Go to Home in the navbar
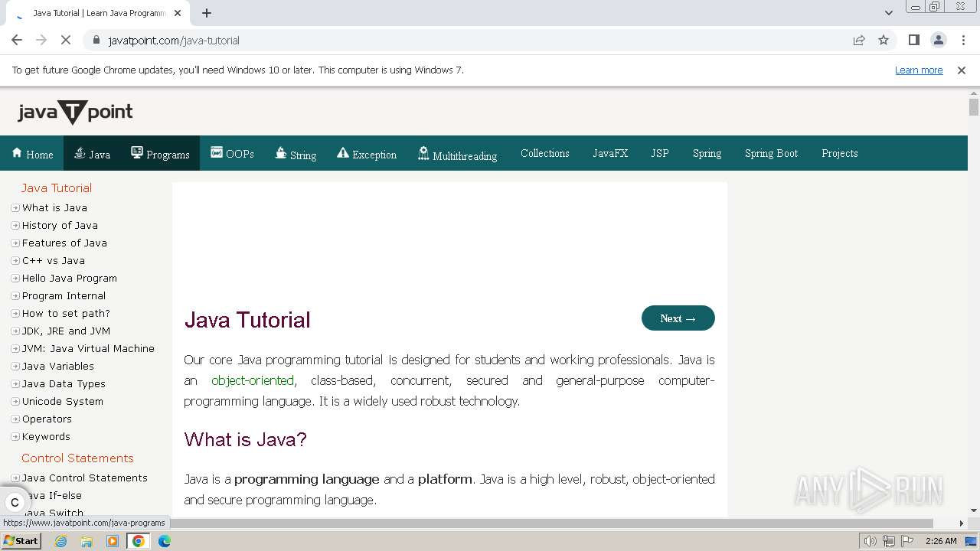980x551 pixels. point(32,154)
